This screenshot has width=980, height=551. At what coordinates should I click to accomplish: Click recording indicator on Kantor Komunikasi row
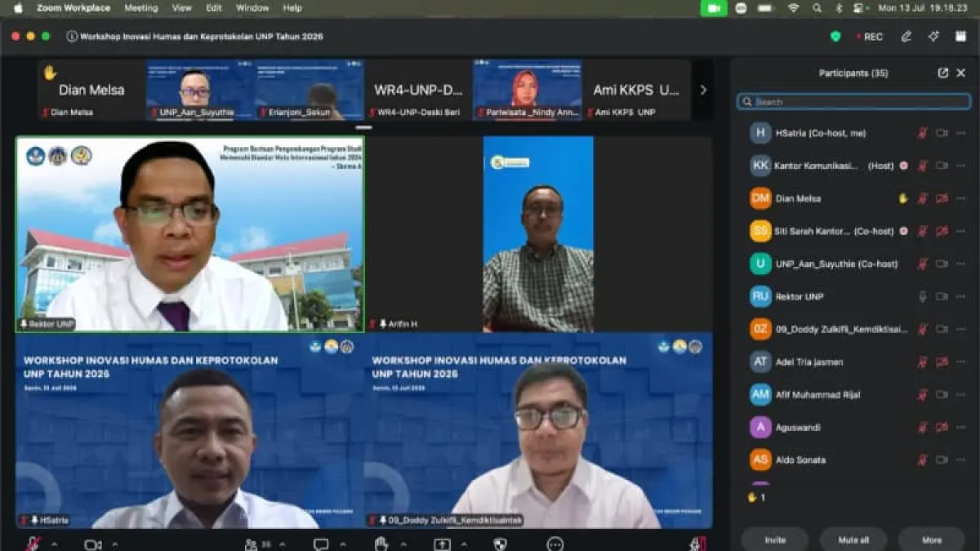click(903, 166)
